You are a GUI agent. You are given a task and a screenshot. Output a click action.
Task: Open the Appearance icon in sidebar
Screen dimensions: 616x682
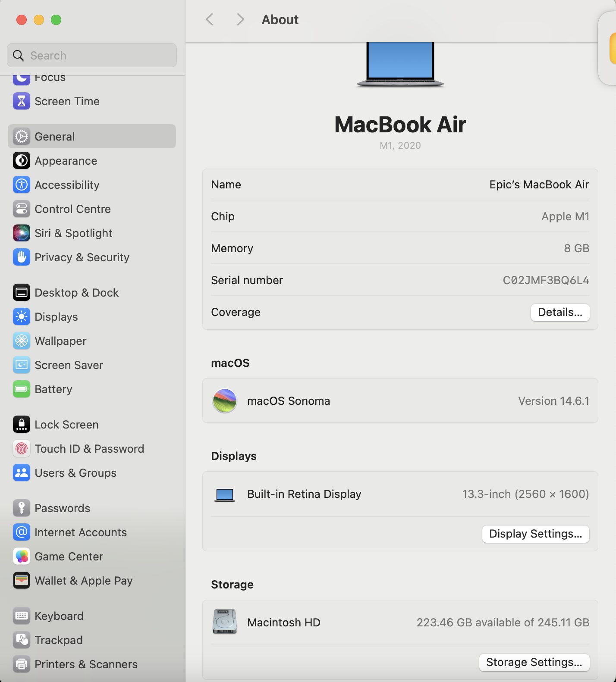coord(22,161)
